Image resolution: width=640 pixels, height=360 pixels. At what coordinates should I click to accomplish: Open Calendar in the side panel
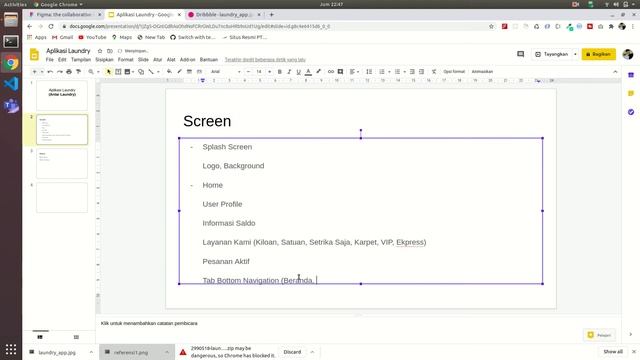[631, 75]
